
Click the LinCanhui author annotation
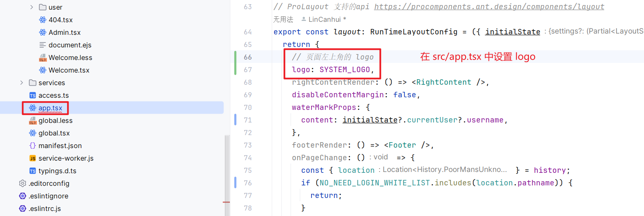327,19
